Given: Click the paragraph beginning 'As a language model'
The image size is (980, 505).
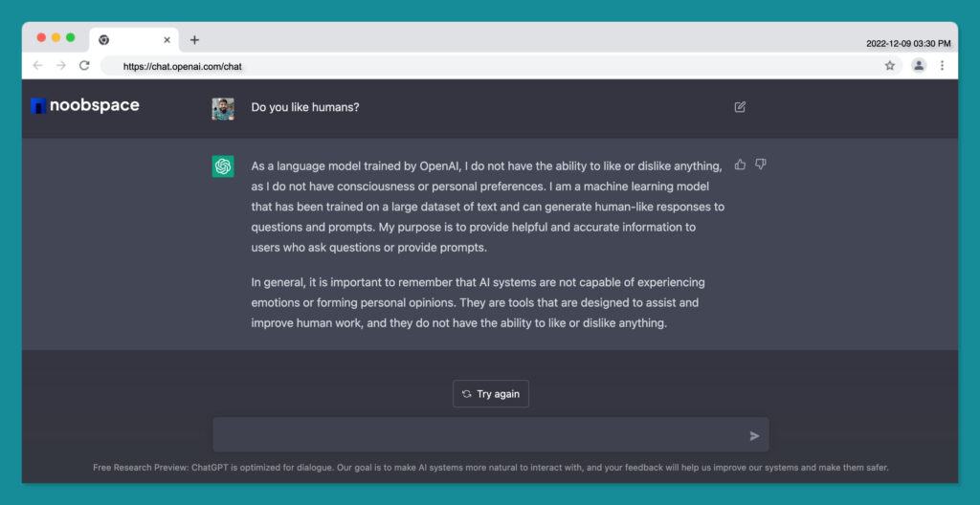Looking at the screenshot, I should [488, 207].
